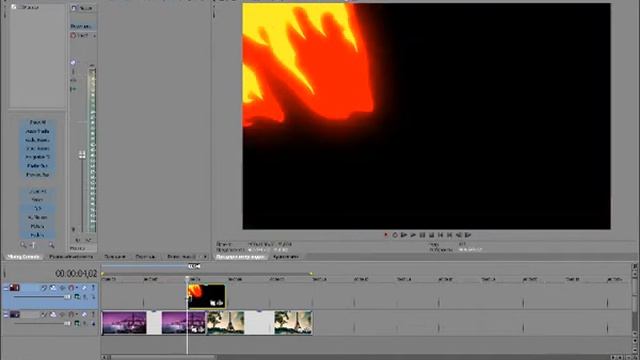Click the red output icon in master strip
This screenshot has height=360, width=640.
73,36
